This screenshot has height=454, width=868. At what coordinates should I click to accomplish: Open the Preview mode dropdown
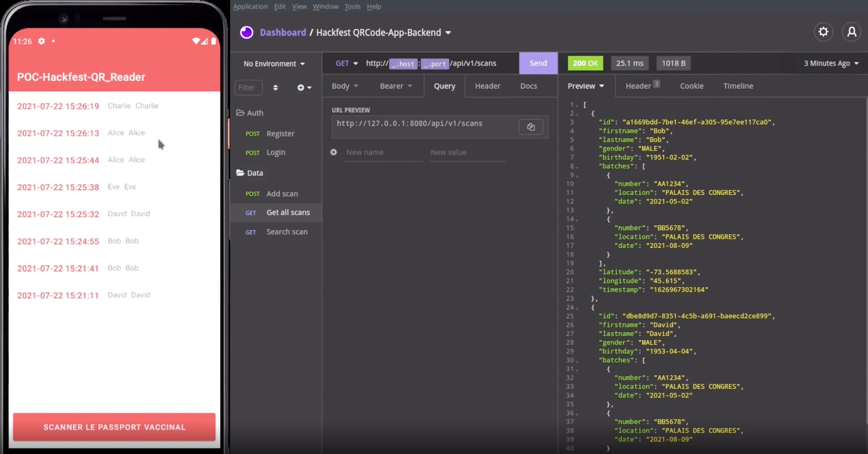click(x=586, y=86)
